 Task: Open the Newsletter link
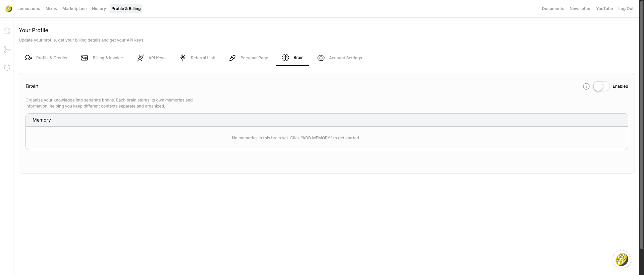click(x=580, y=9)
